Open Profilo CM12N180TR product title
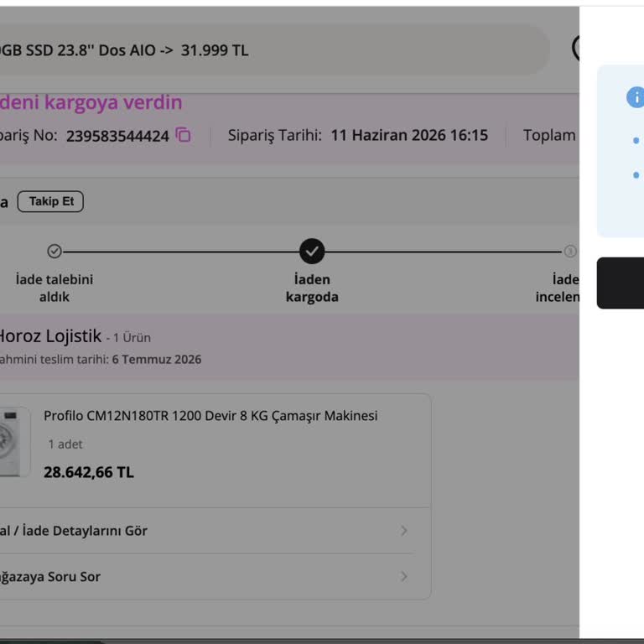 point(210,416)
